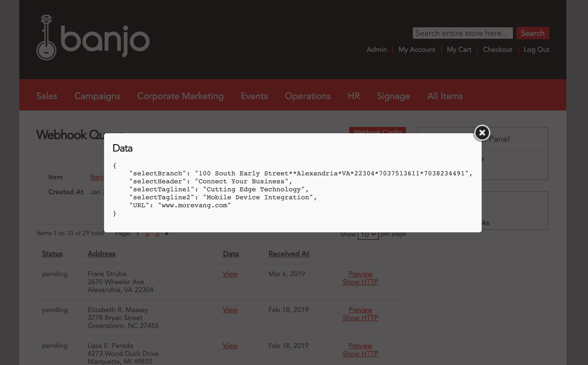Preview Elizabeth R. Massey webhook
The image size is (588, 365).
click(x=360, y=310)
